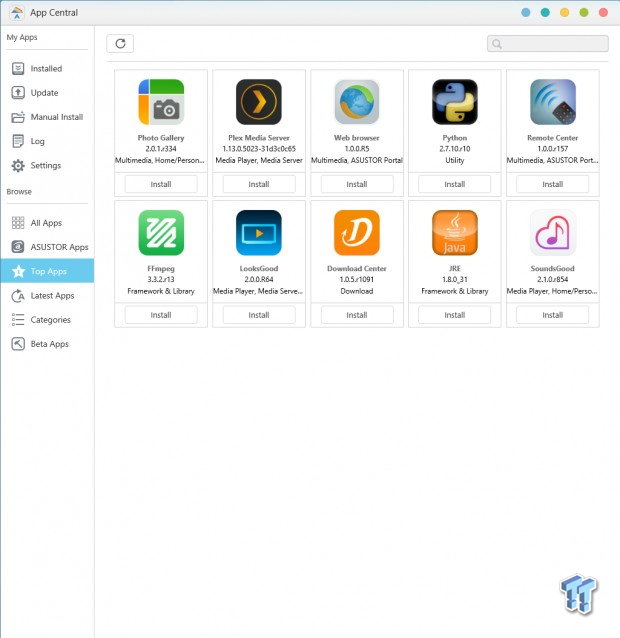This screenshot has width=620, height=638.
Task: View the Log page
Action: tap(47, 141)
